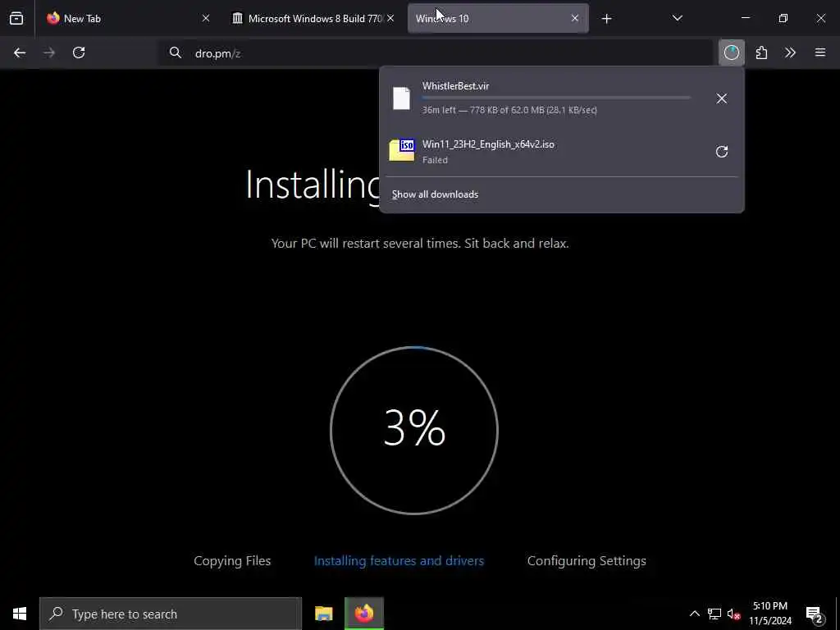Open Firefox View icon at tab bar start
Screen dimensions: 840x630
pos(16,18)
